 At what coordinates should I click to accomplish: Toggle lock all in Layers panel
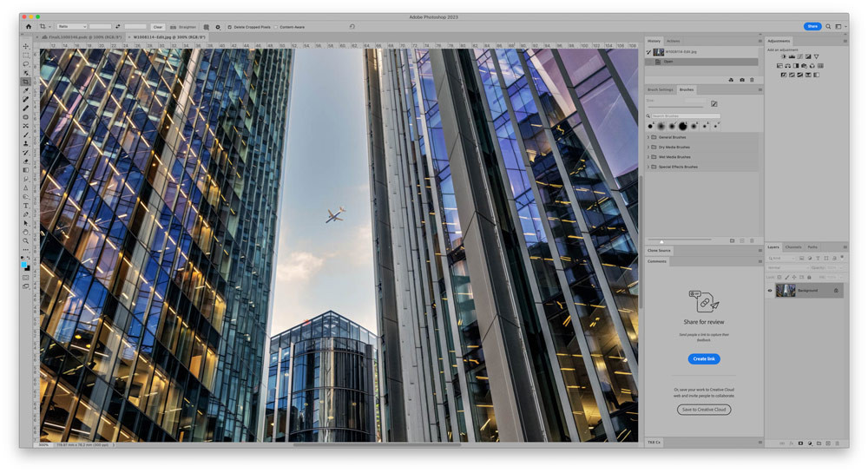809,277
